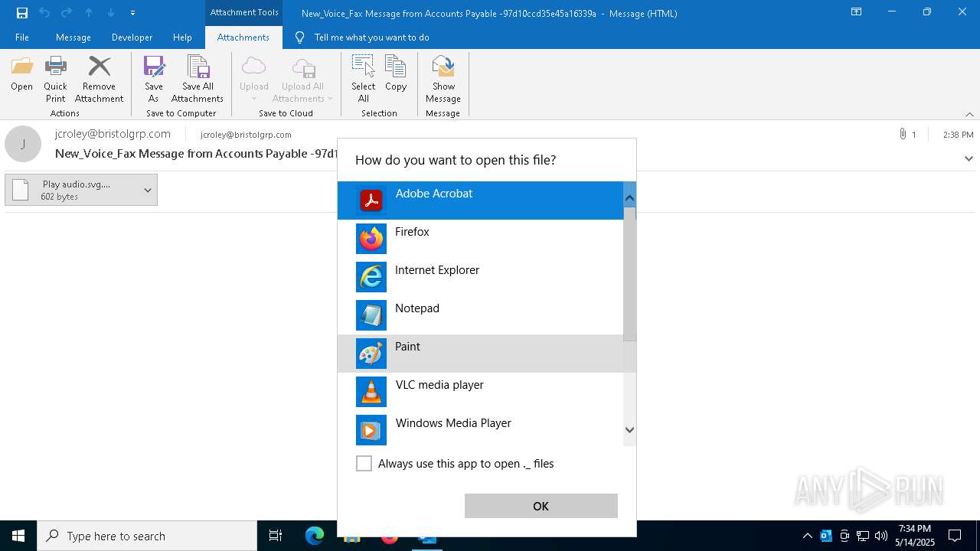
Task: Click the email subject line text
Action: tap(196, 154)
